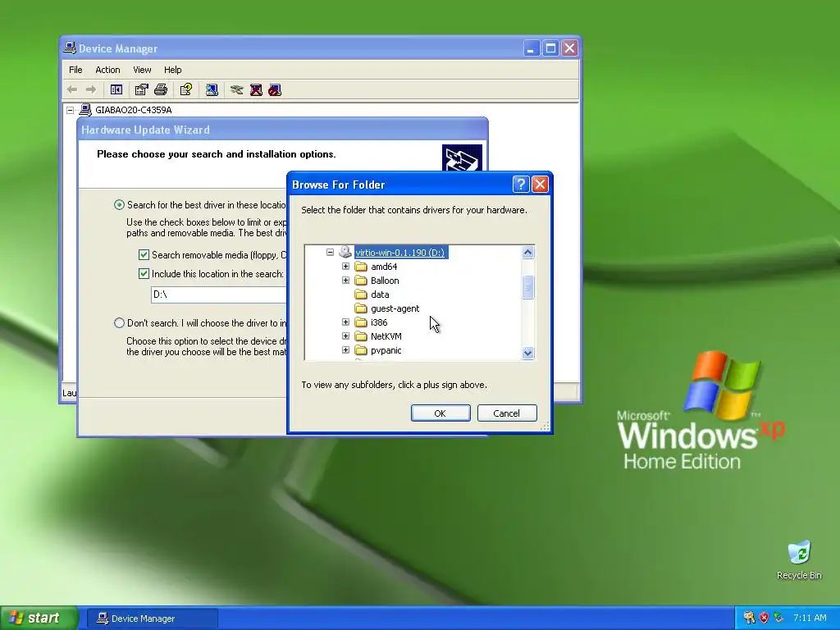The height and width of the screenshot is (630, 840).
Task: Click Device Manager taskbar button
Action: pos(152,619)
